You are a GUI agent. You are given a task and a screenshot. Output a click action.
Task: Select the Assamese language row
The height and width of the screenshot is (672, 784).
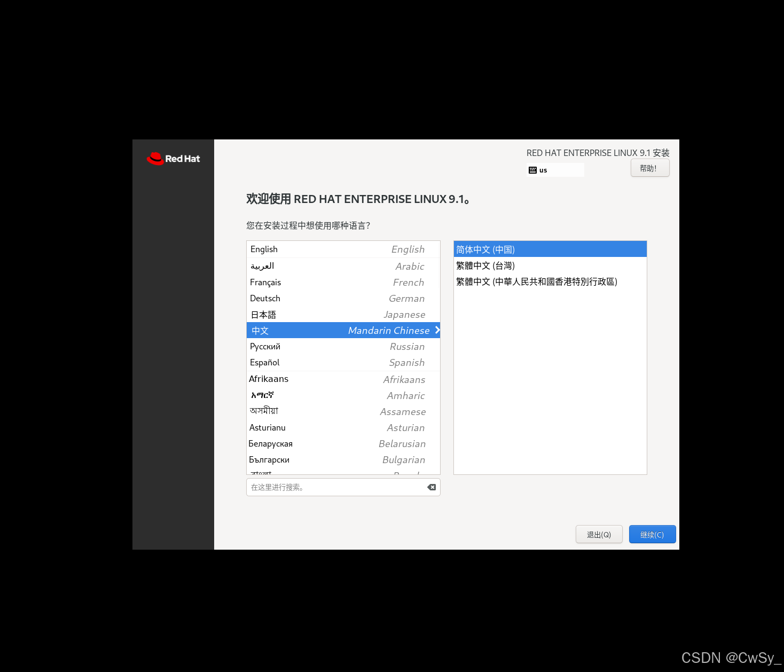(x=343, y=411)
